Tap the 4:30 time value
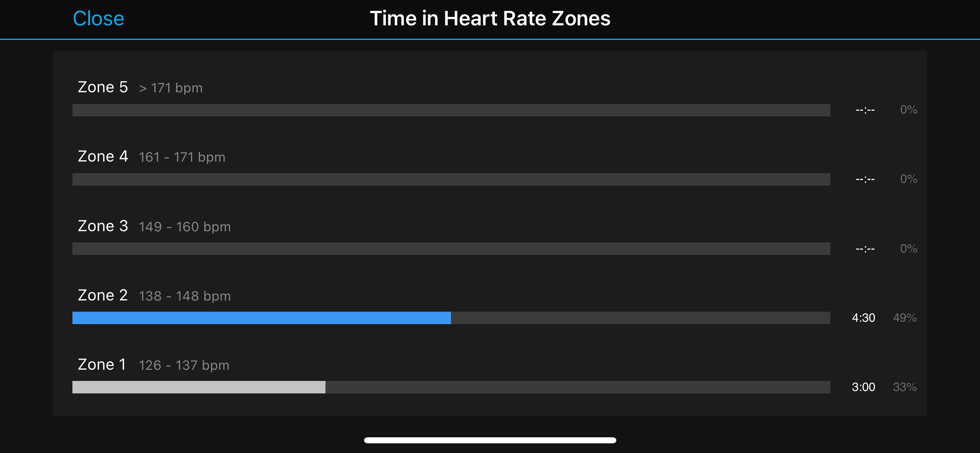 pyautogui.click(x=863, y=318)
